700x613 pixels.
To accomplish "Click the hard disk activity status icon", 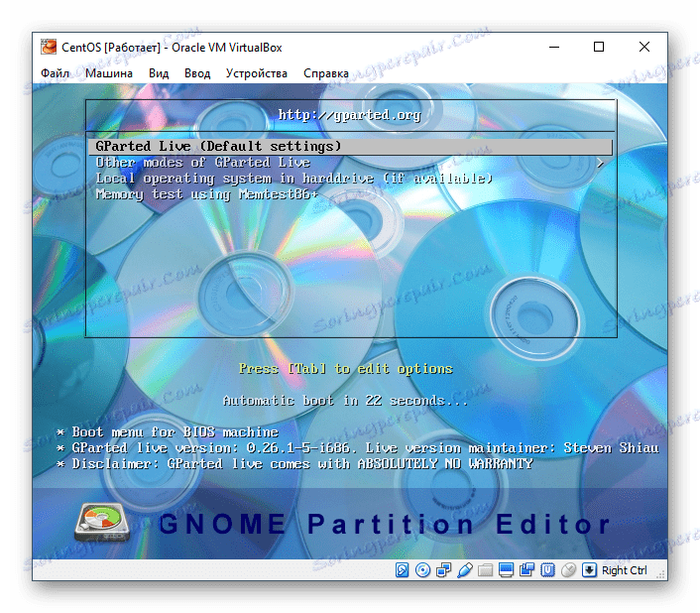I will pos(402,570).
